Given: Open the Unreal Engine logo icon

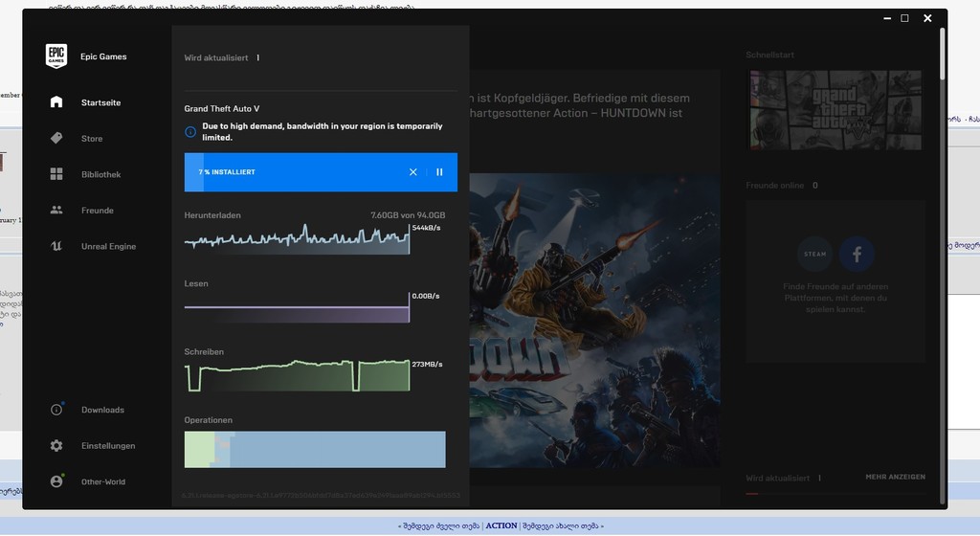Looking at the screenshot, I should click(x=56, y=246).
